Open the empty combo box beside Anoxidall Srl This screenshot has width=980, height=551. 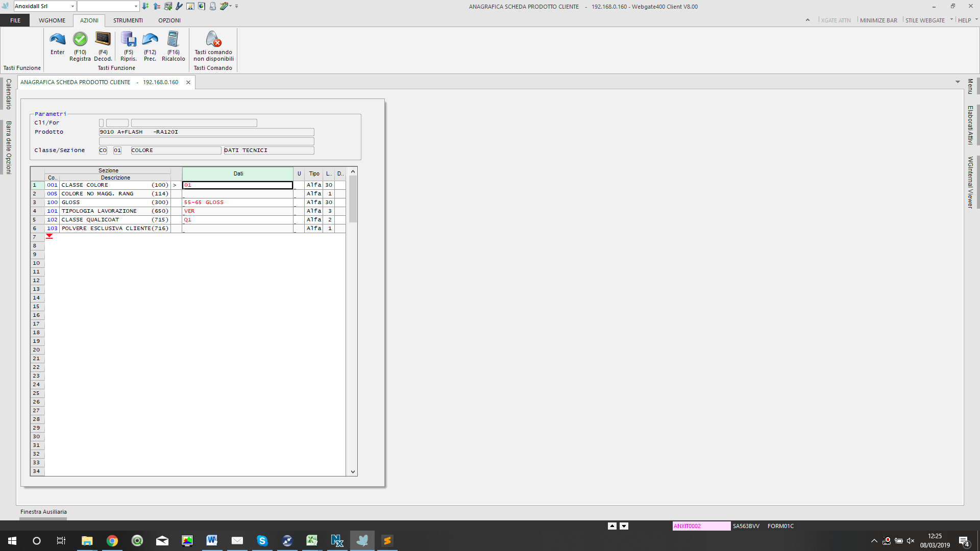136,6
